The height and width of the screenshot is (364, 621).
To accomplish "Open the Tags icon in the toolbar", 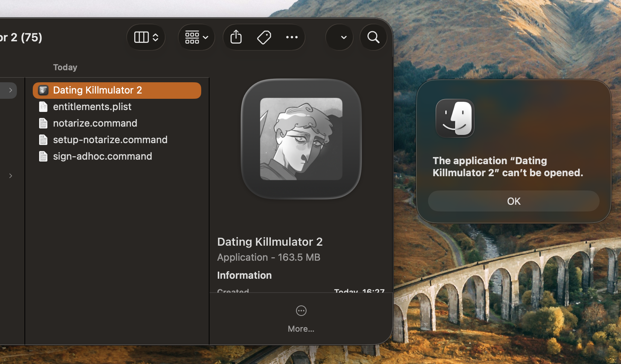I will (264, 37).
